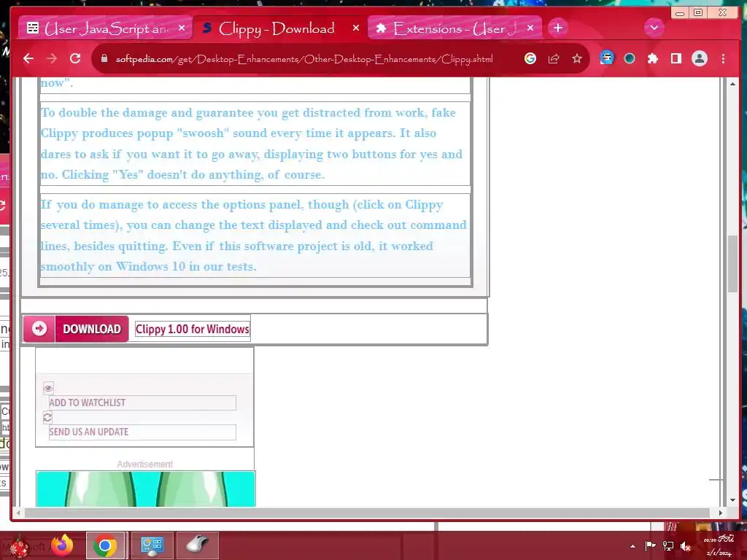Image resolution: width=747 pixels, height=560 pixels.
Task: Close the Extensions tab
Action: click(x=530, y=28)
